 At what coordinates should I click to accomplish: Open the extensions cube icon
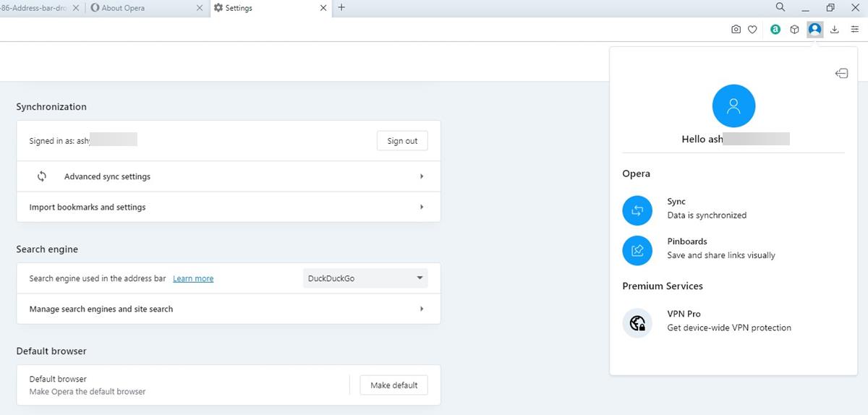794,30
